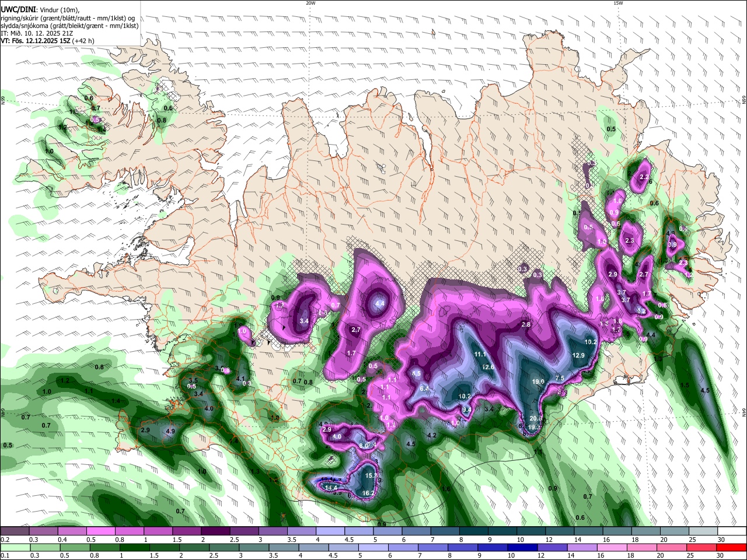The width and height of the screenshot is (747, 560).
Task: Click the '15W' longitude label
Action: 618,3
